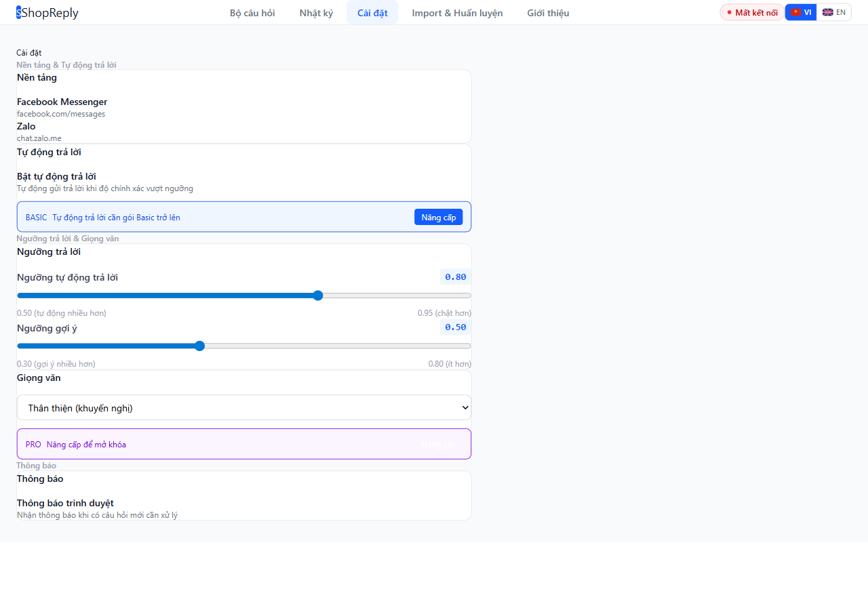Visit the chat.zalo.me link
Viewport: 868px width, 610px height.
tap(39, 138)
